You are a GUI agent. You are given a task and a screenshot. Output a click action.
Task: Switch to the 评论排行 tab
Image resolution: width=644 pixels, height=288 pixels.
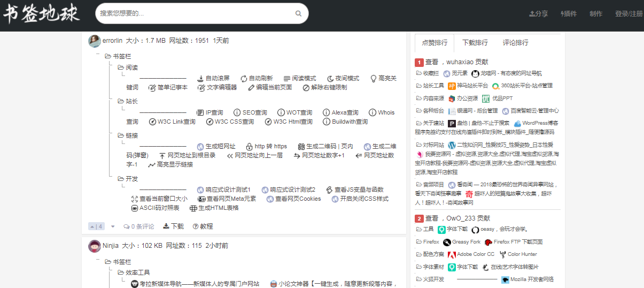pyautogui.click(x=515, y=43)
